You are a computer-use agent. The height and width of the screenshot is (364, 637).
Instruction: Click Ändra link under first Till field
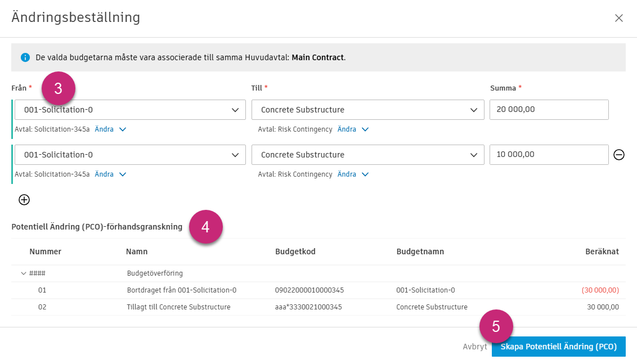point(347,129)
